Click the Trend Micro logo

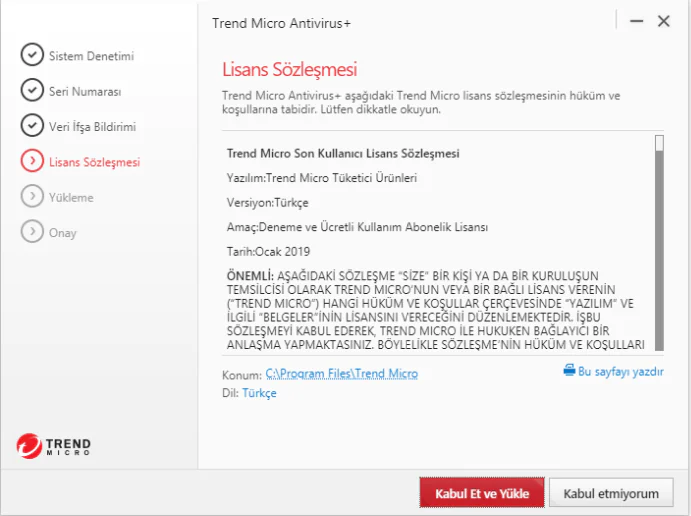pyautogui.click(x=54, y=445)
